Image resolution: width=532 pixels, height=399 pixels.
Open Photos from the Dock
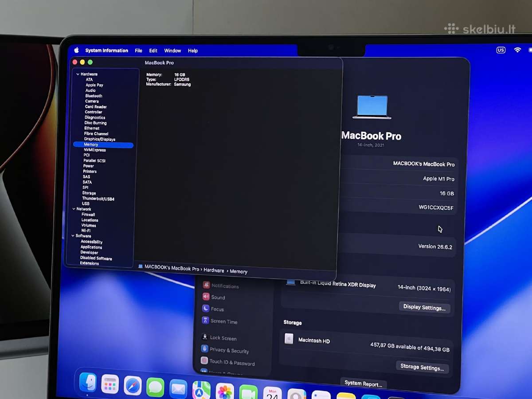pyautogui.click(x=225, y=391)
